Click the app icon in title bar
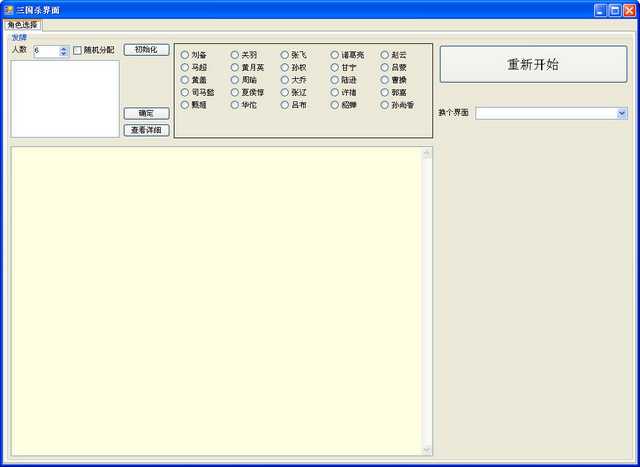The width and height of the screenshot is (640, 467). pos(8,9)
